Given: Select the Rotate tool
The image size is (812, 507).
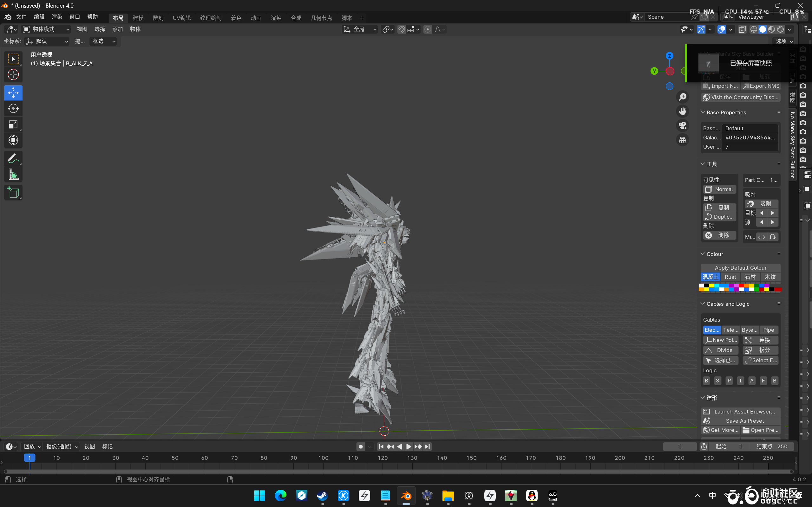Looking at the screenshot, I should coord(13,109).
